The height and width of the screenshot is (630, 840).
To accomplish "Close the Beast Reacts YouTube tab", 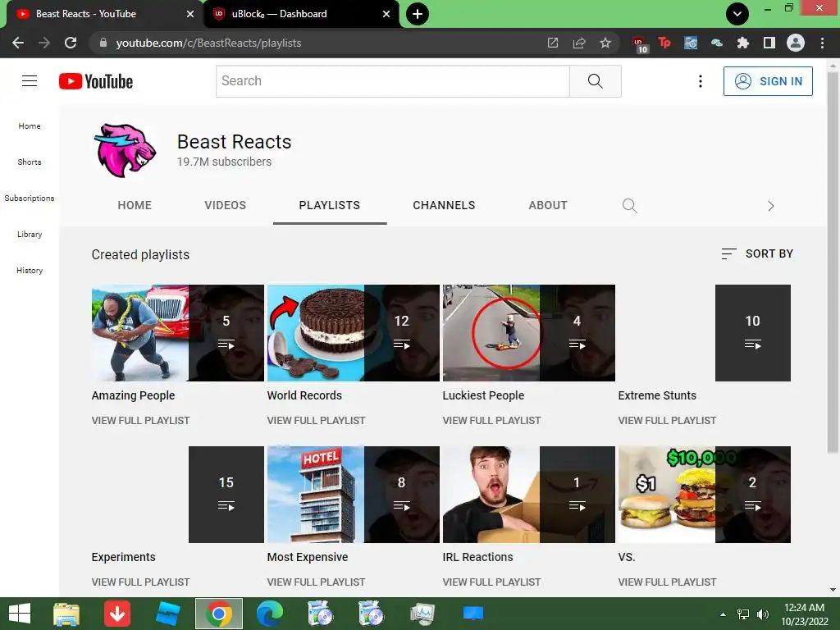I will (190, 14).
